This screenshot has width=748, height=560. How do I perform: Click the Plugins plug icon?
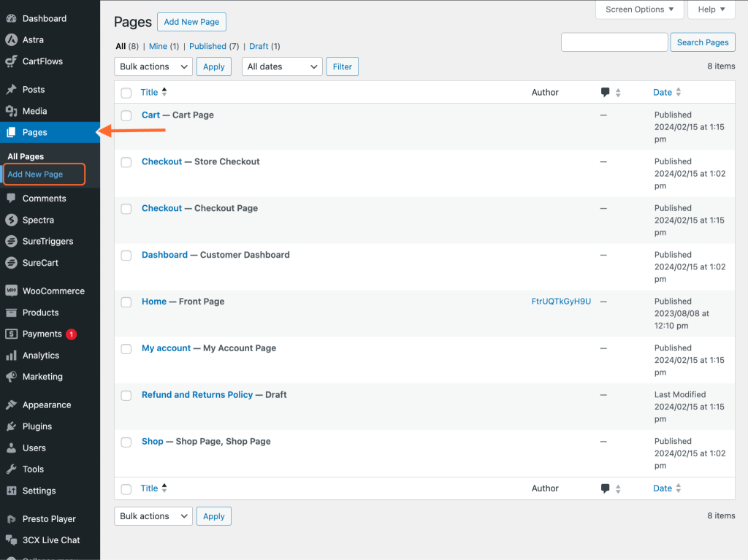pyautogui.click(x=11, y=426)
